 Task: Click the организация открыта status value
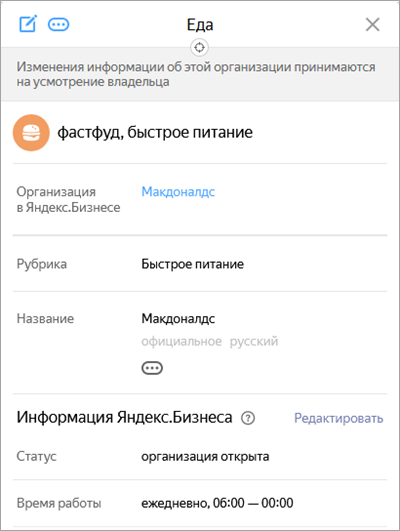tap(205, 456)
